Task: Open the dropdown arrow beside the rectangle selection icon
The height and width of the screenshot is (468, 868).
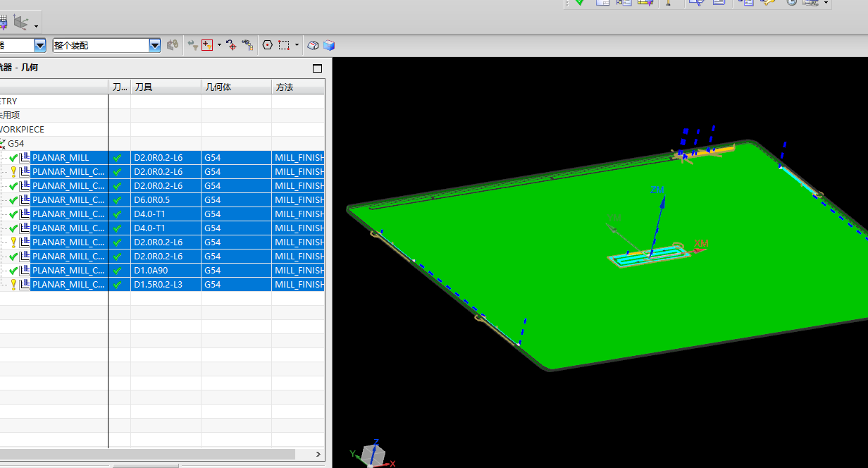Action: 297,45
